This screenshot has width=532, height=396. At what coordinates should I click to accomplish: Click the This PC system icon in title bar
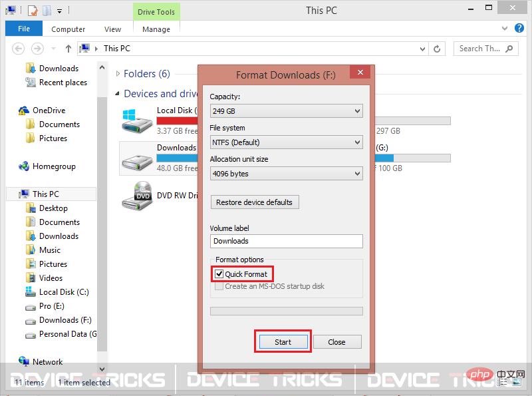tap(11, 11)
